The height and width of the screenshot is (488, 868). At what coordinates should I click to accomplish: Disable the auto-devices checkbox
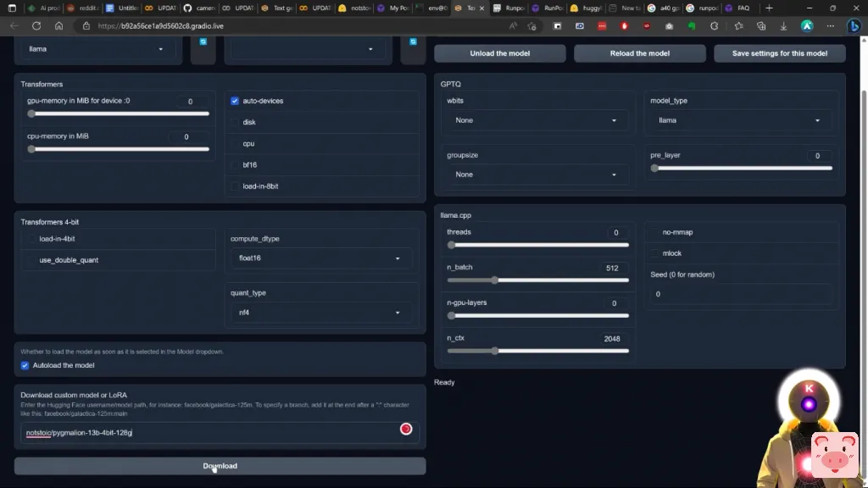235,101
